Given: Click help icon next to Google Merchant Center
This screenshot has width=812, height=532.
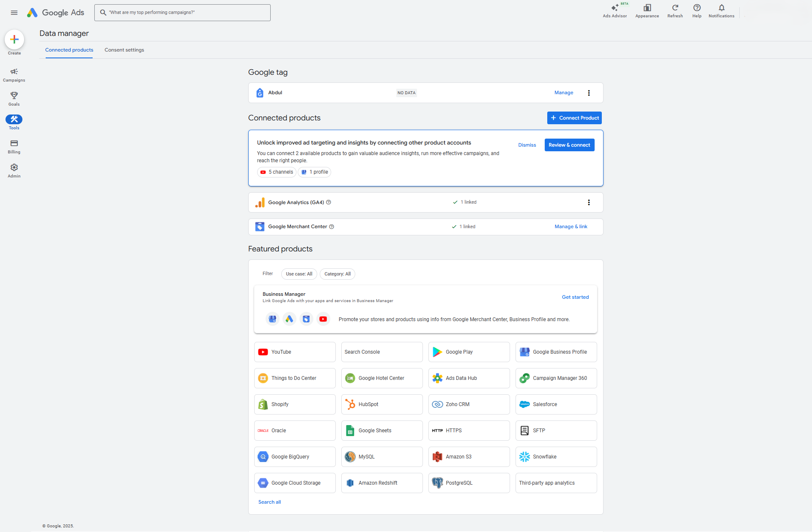Looking at the screenshot, I should [332, 227].
